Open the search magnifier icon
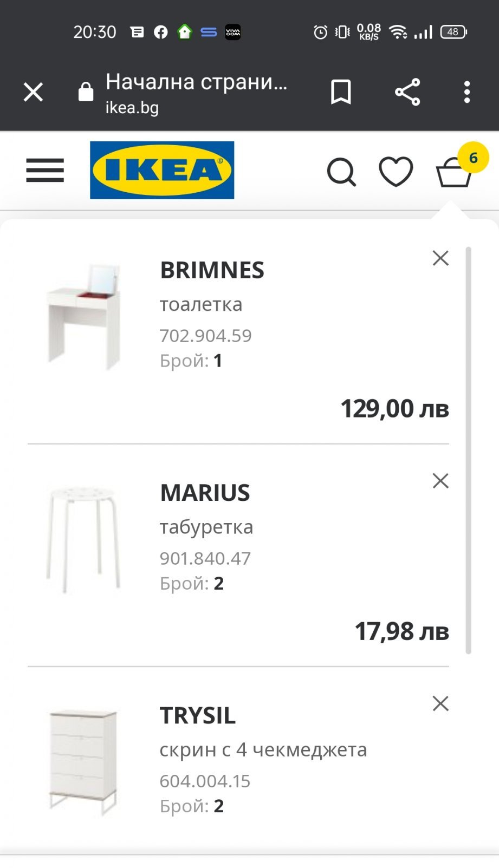The height and width of the screenshot is (868, 499). pos(341,172)
